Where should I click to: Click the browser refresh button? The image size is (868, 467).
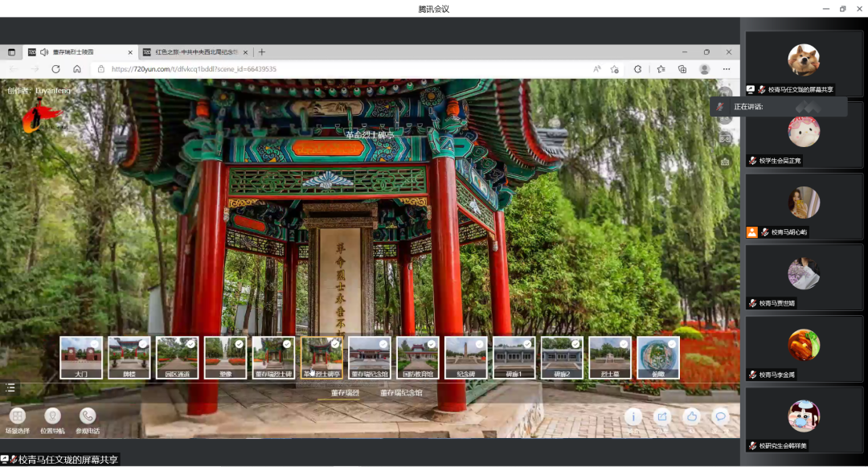(55, 69)
